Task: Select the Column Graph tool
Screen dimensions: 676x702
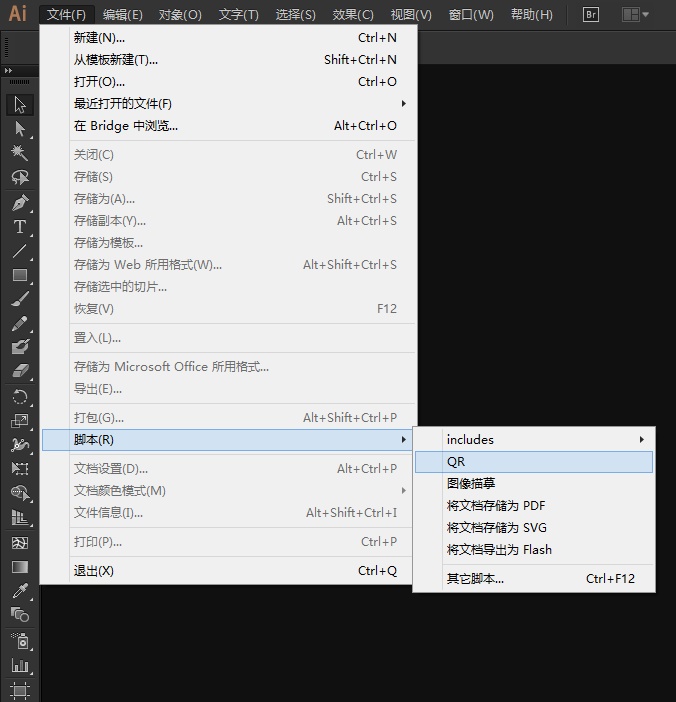Action: (x=20, y=665)
